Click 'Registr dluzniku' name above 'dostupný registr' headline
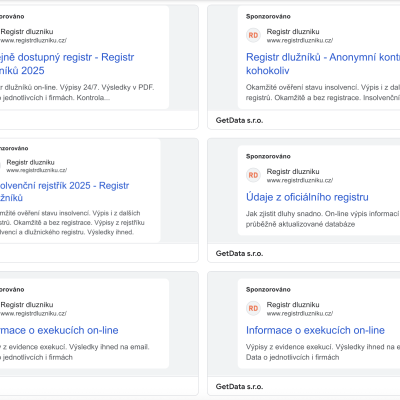This screenshot has width=400, height=400. (27, 32)
